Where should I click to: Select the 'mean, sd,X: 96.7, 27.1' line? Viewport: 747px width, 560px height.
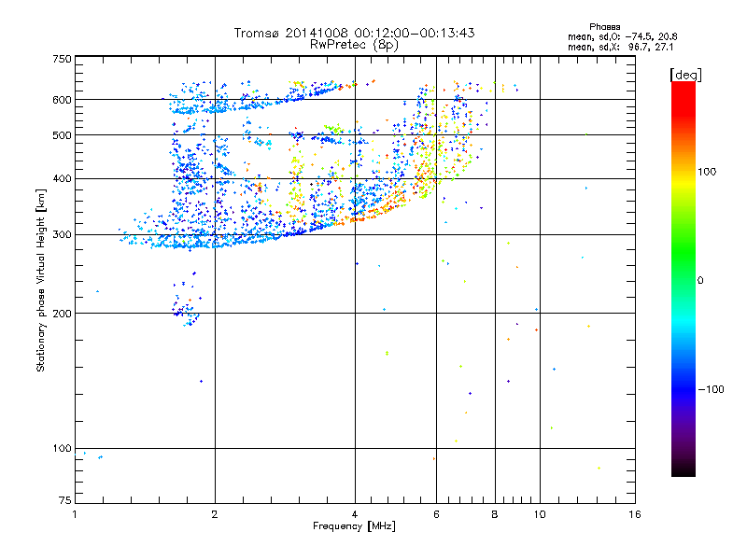click(620, 48)
